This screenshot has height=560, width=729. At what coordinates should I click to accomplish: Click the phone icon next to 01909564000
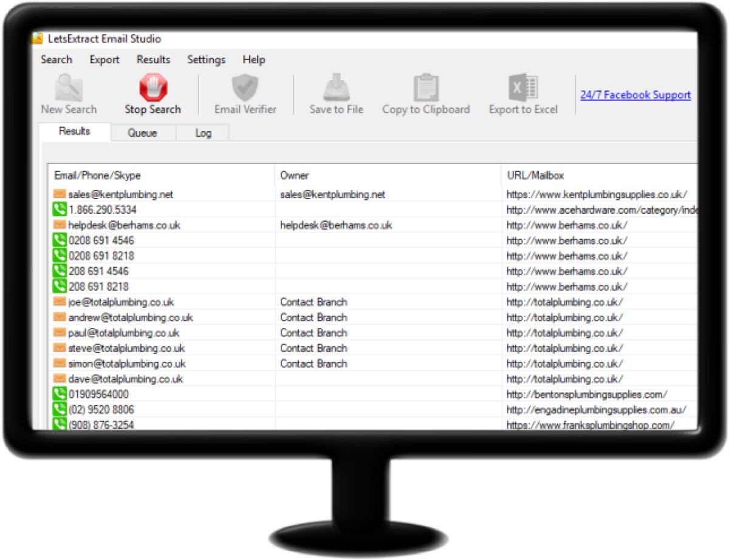[59, 394]
